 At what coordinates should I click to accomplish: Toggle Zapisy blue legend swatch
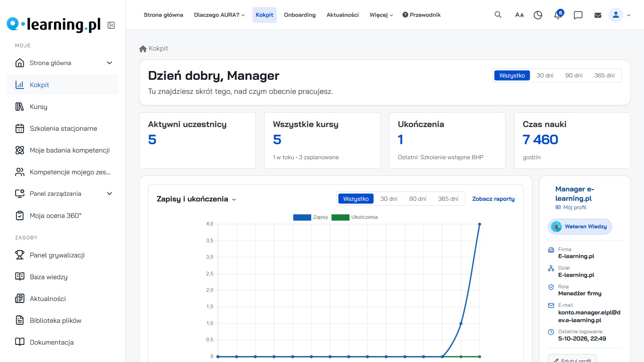coord(302,217)
